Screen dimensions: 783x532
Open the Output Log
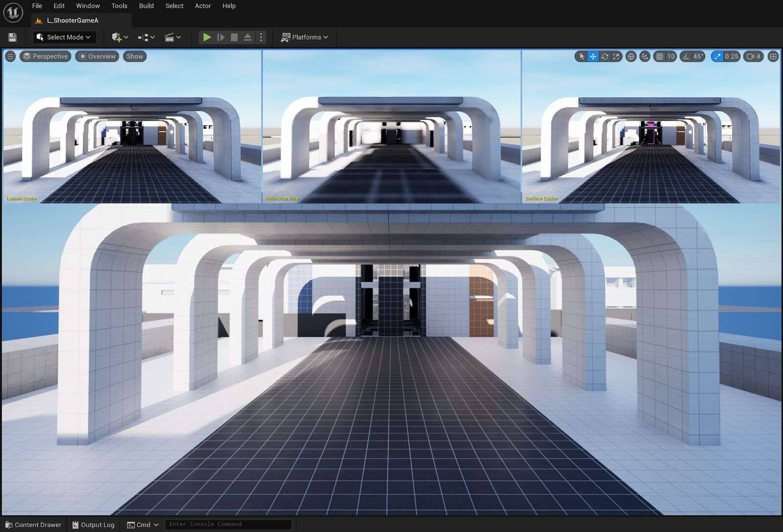pyautogui.click(x=93, y=525)
